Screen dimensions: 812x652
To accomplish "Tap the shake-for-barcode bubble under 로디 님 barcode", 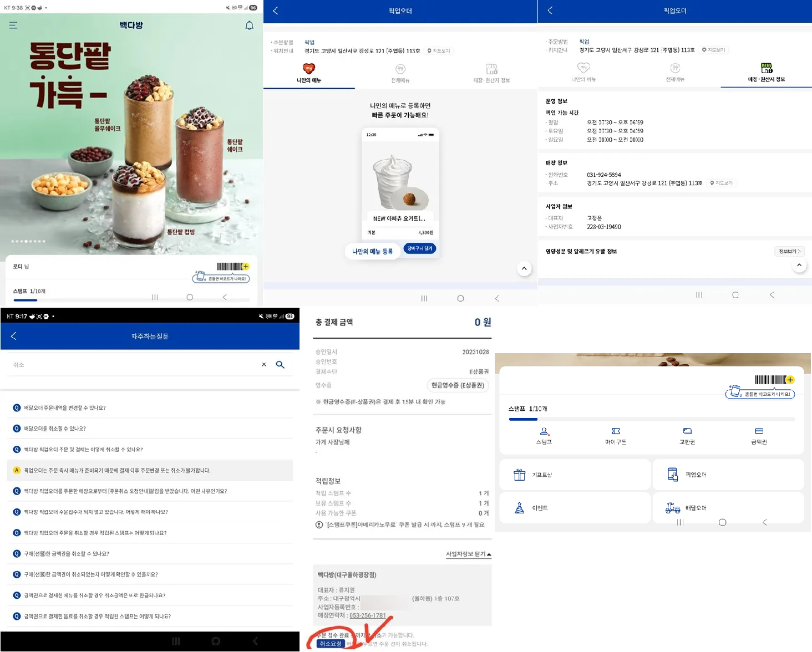I will [x=221, y=278].
